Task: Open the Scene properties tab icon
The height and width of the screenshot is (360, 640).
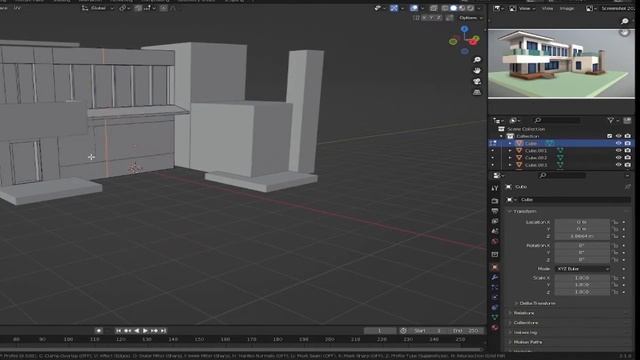Action: (x=495, y=231)
